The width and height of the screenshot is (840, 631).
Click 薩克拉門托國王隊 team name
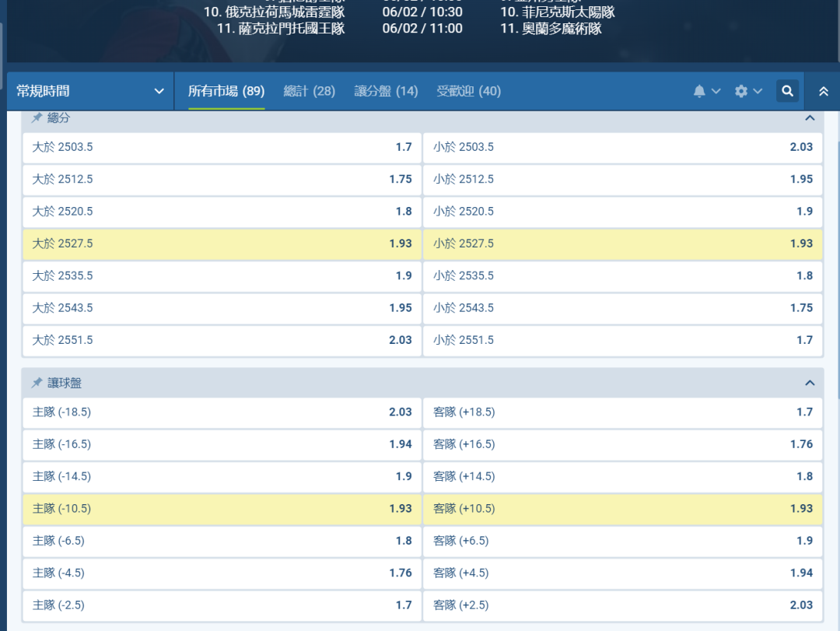coord(292,29)
